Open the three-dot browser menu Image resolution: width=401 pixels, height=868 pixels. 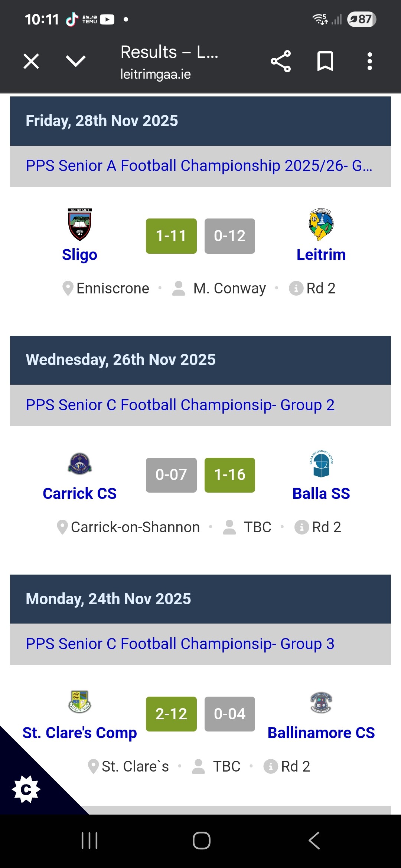(x=369, y=61)
